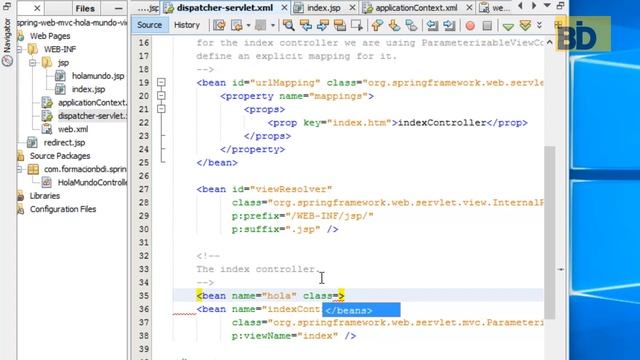Toggle Highlight Search icon

(x=340, y=25)
